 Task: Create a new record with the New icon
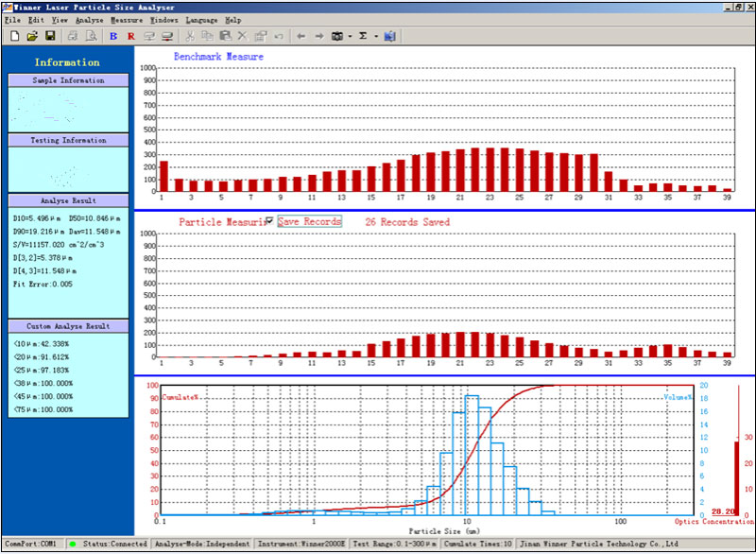click(15, 36)
